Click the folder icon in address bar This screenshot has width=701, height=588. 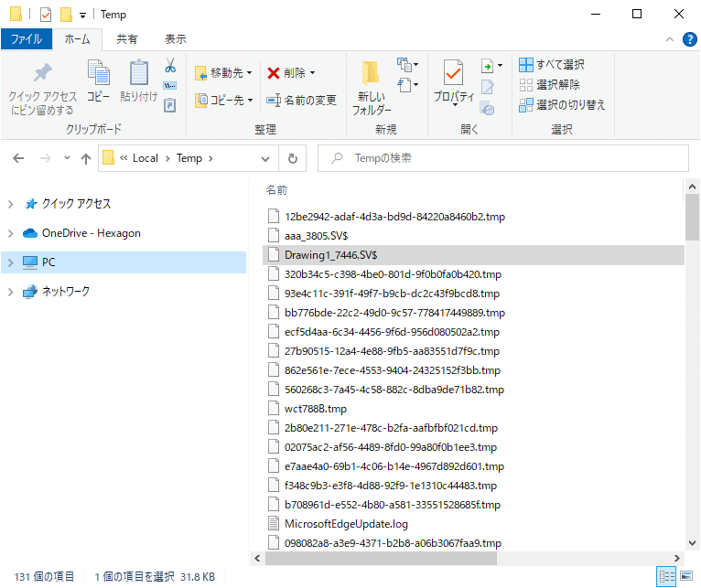click(108, 158)
